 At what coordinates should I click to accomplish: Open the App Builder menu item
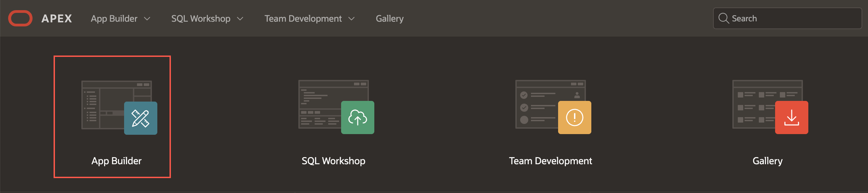click(x=114, y=18)
